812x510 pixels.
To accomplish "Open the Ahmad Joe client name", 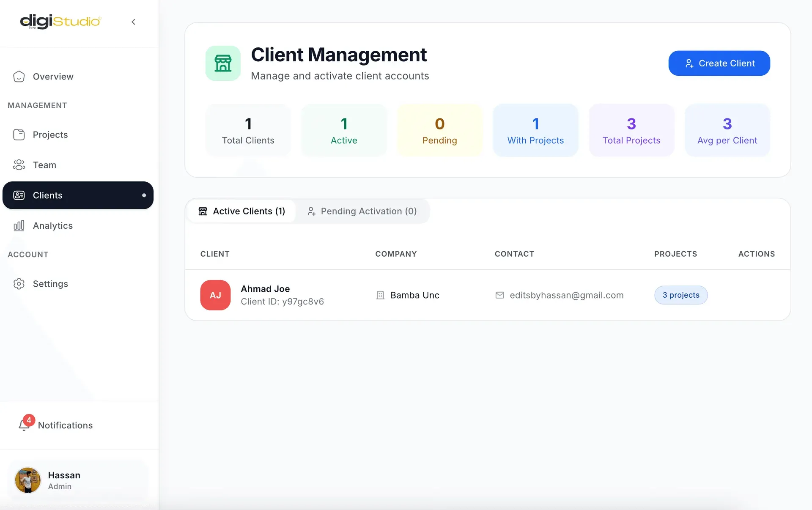I will [265, 289].
